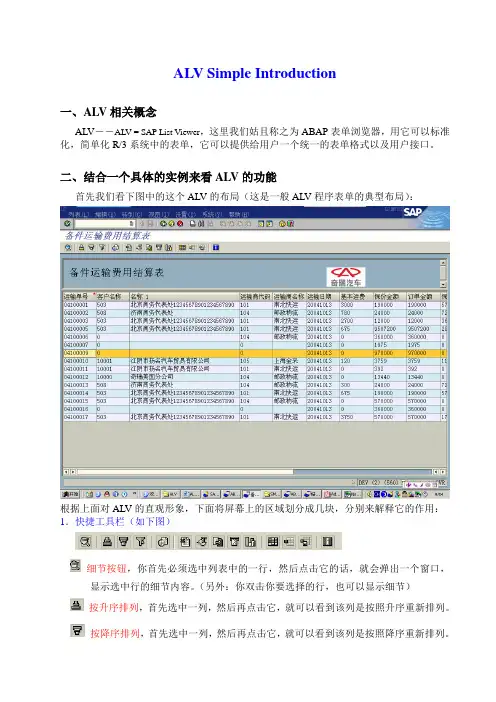The image size is (496, 702).
Task: Select the 基本运费 column header
Action: (356, 296)
